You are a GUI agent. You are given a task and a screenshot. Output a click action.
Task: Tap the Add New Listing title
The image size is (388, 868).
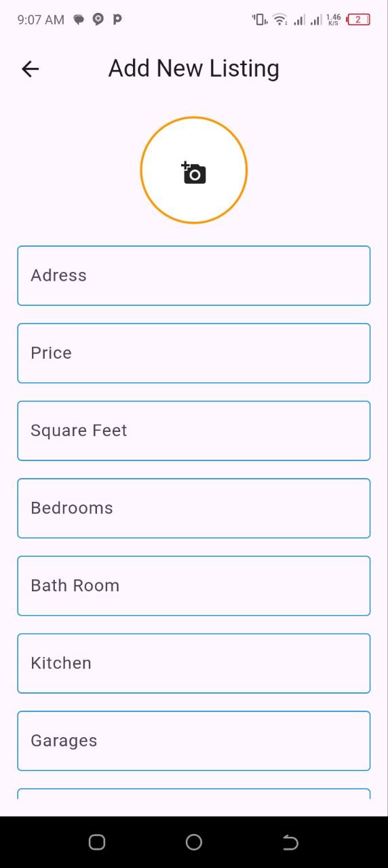(x=194, y=68)
